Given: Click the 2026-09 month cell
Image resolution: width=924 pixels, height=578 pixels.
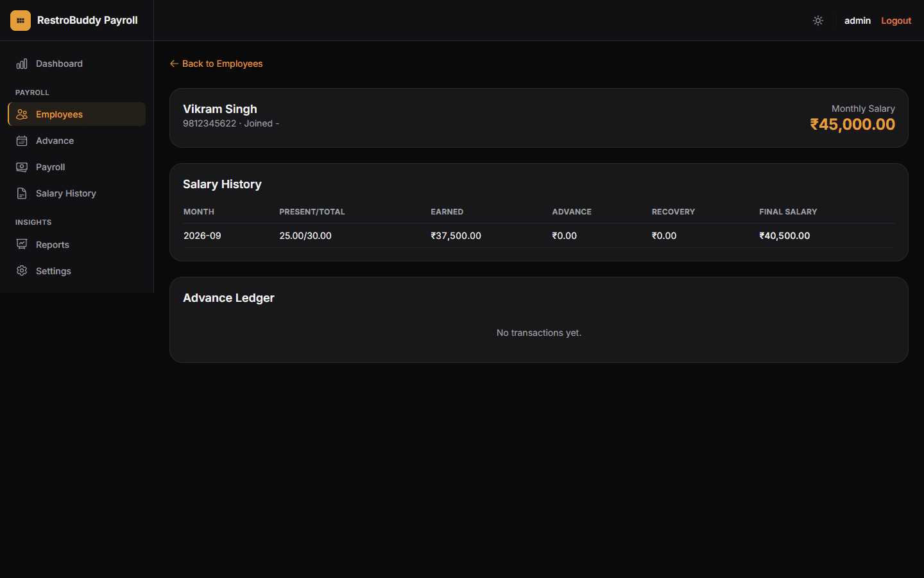Looking at the screenshot, I should point(202,236).
